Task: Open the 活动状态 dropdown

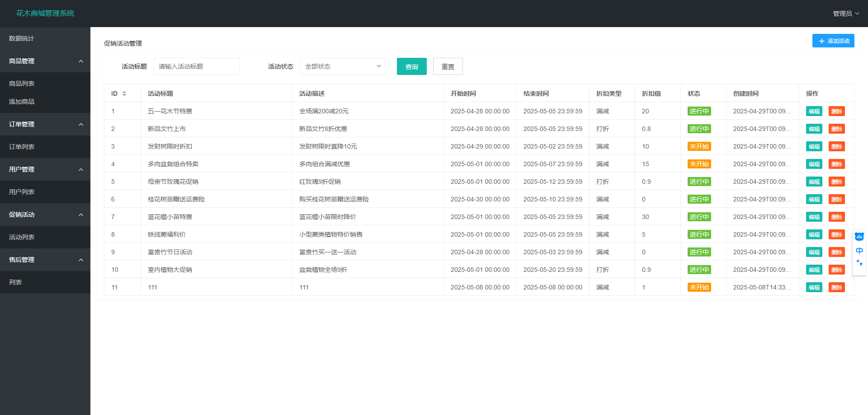Action: [x=343, y=66]
